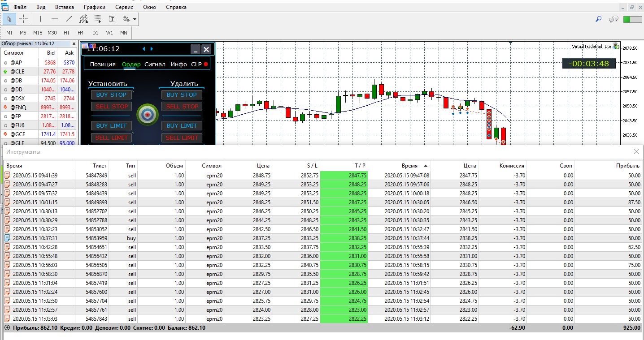Image resolution: width=644 pixels, height=340 pixels.
Task: Switch chart to M30 timeframe
Action: coord(52,33)
